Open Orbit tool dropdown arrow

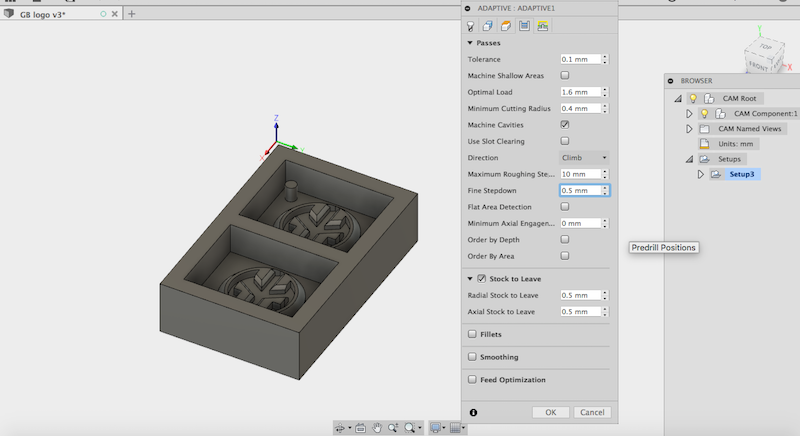349,428
